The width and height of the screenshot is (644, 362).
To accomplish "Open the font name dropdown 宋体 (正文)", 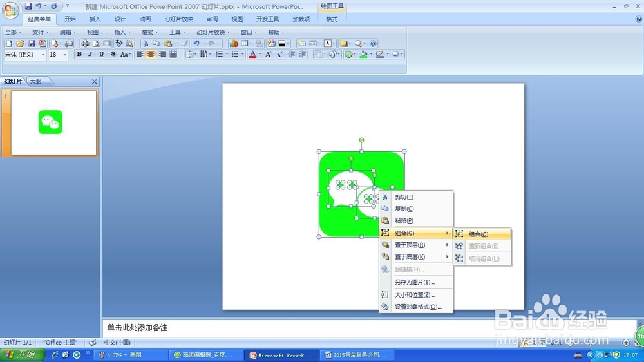I will (43, 55).
